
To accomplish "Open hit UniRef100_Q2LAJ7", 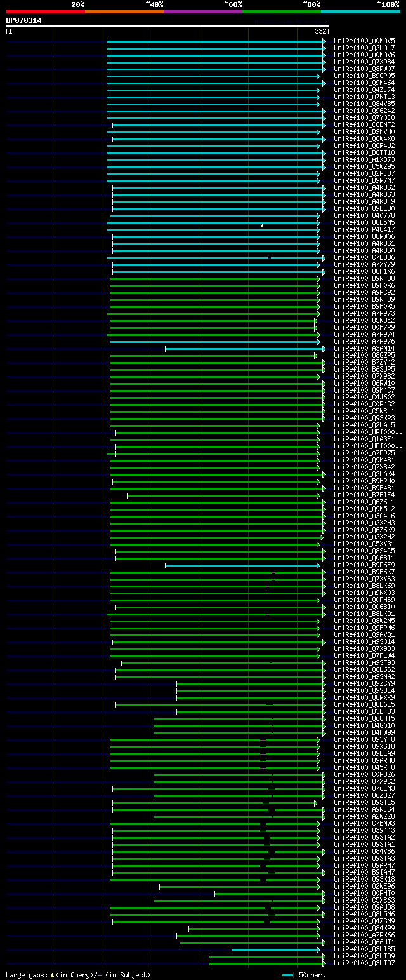I will (364, 48).
